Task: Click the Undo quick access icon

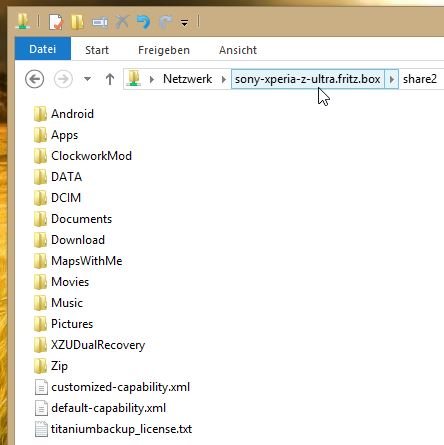Action: [x=143, y=22]
